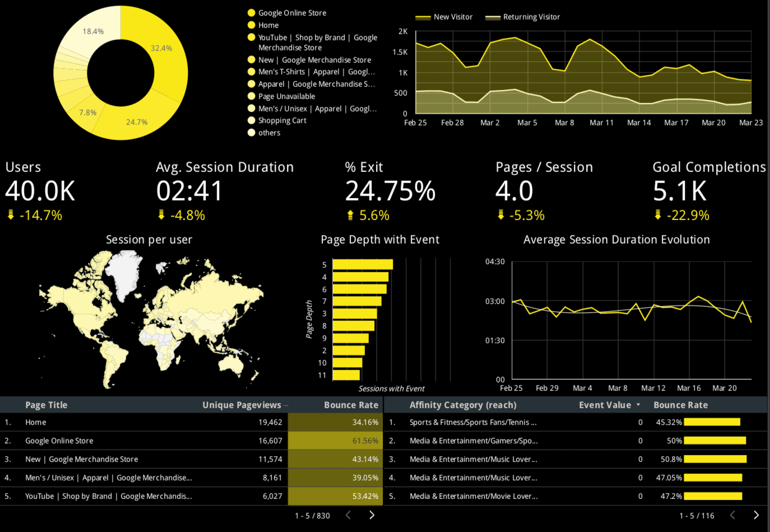The image size is (770, 532).
Task: Click the 5.1K Goal Completions value
Action: coord(680,191)
